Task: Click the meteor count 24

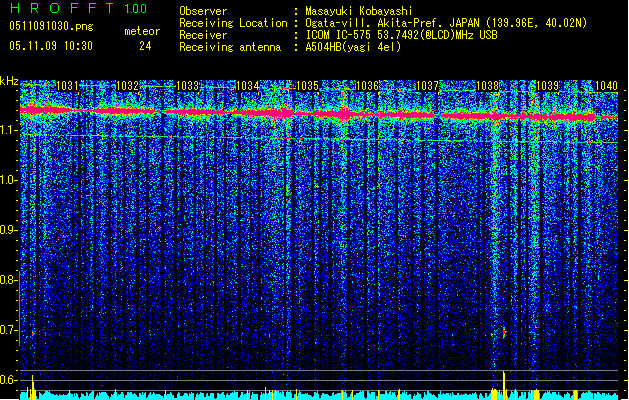Action: click(x=145, y=46)
